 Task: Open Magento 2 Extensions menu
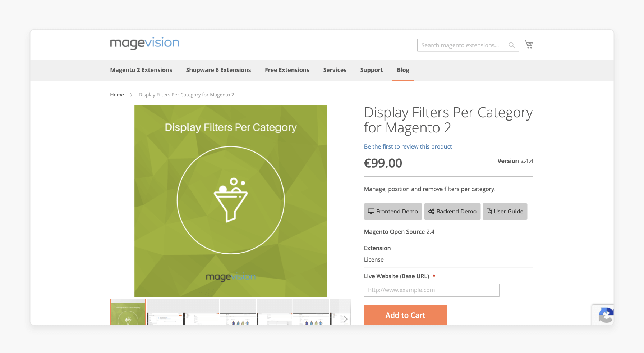click(x=141, y=70)
